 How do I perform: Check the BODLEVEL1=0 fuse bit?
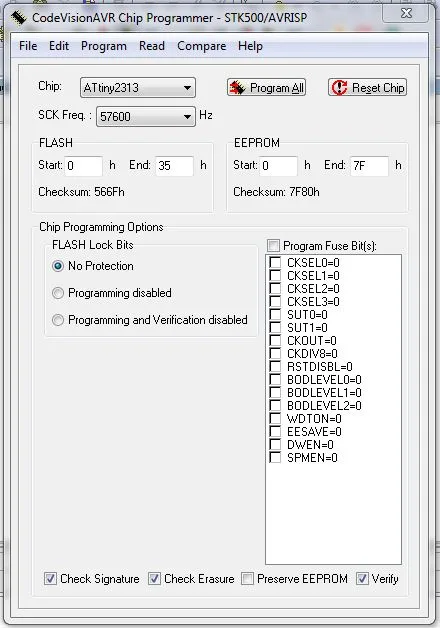tap(275, 392)
